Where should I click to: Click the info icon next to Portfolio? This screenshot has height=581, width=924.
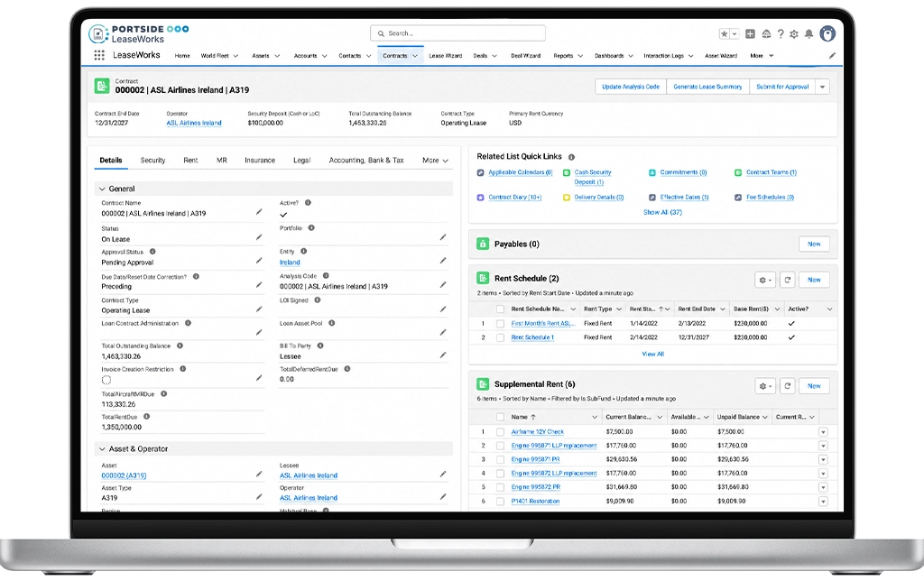(311, 228)
